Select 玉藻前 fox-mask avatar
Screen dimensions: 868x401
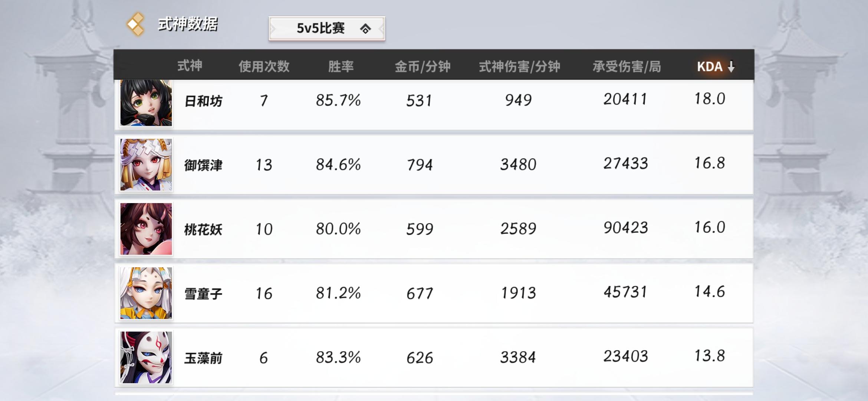click(146, 357)
